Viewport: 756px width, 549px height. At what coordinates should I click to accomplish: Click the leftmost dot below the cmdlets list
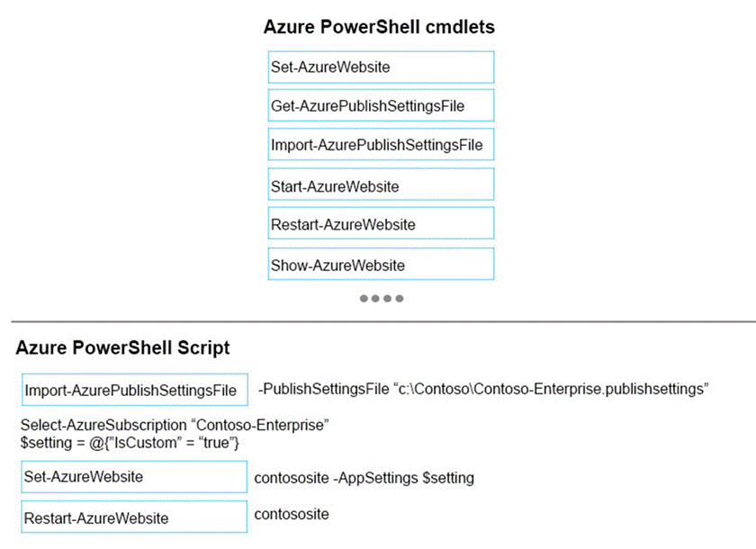364,298
